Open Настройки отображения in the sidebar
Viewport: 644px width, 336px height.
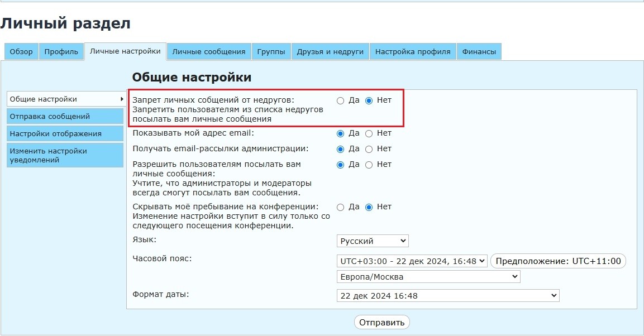[x=65, y=133]
